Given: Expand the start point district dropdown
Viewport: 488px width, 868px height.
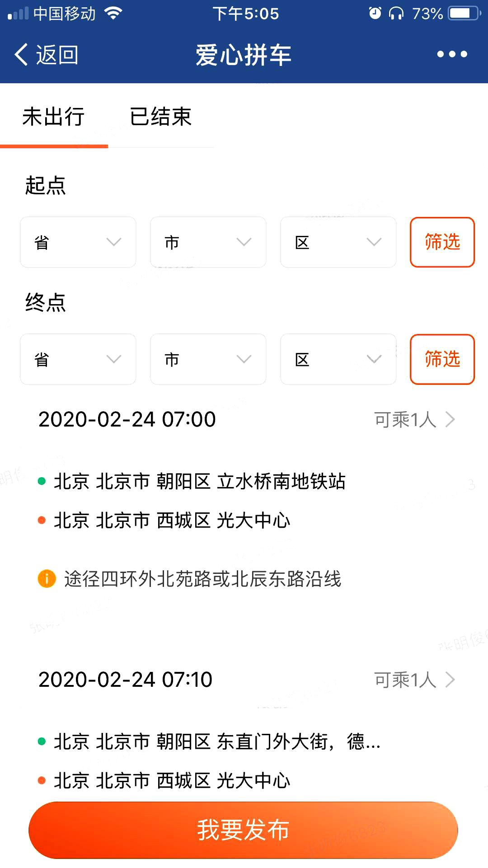Looking at the screenshot, I should 338,242.
